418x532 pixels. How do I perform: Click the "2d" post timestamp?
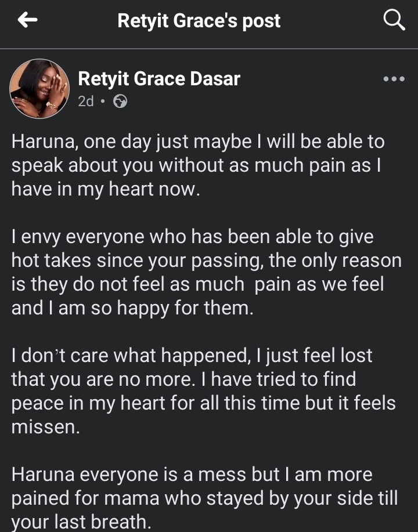coord(86,102)
